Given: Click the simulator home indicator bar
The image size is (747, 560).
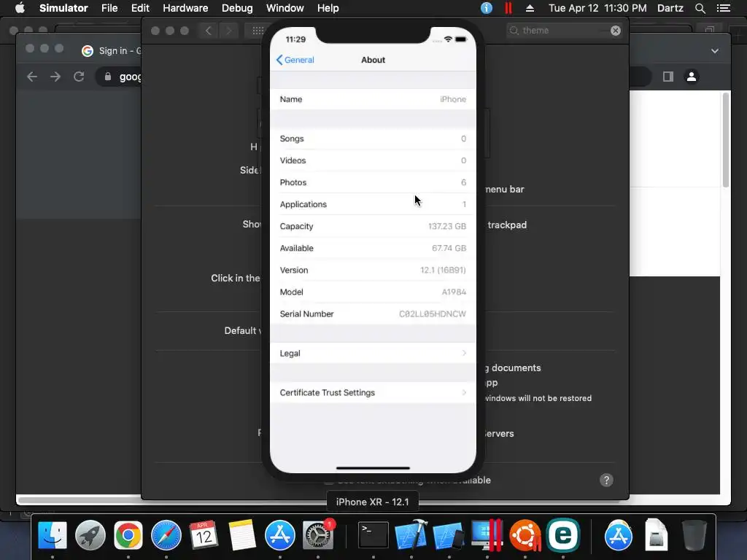Looking at the screenshot, I should [x=373, y=468].
